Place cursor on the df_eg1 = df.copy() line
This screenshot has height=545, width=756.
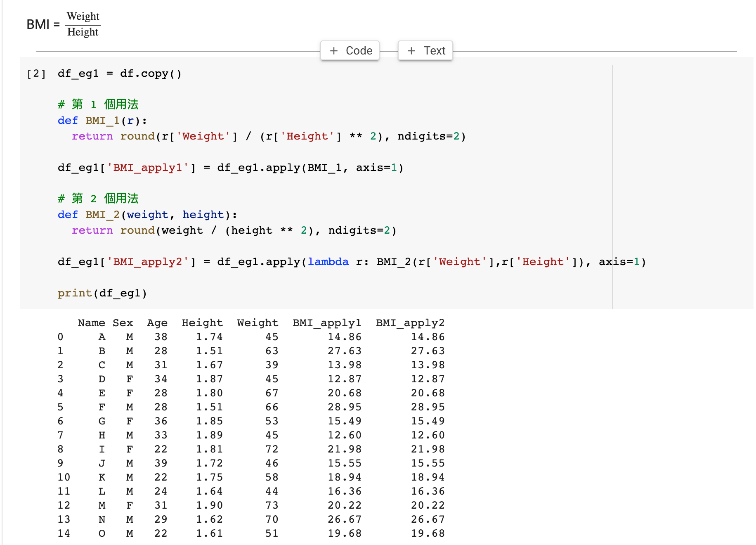[120, 73]
